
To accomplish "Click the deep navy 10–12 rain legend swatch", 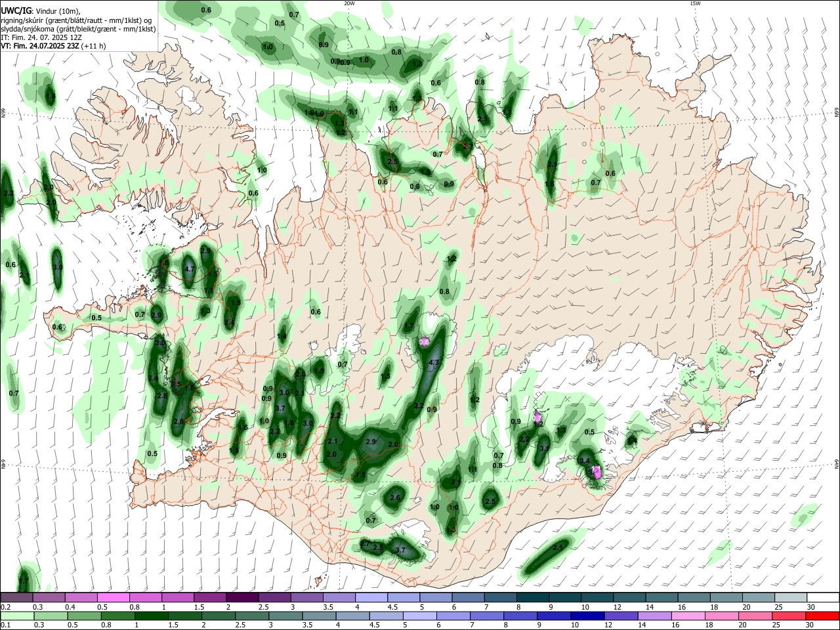I will [x=587, y=616].
